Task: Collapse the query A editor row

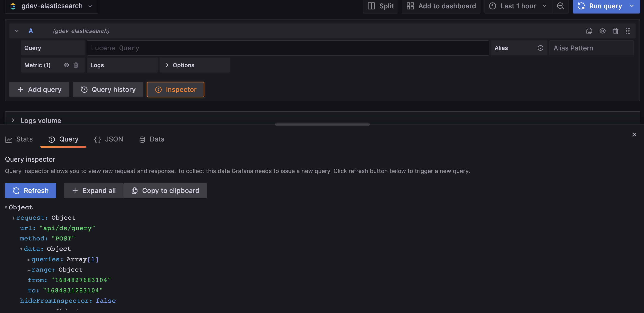Action: click(17, 31)
